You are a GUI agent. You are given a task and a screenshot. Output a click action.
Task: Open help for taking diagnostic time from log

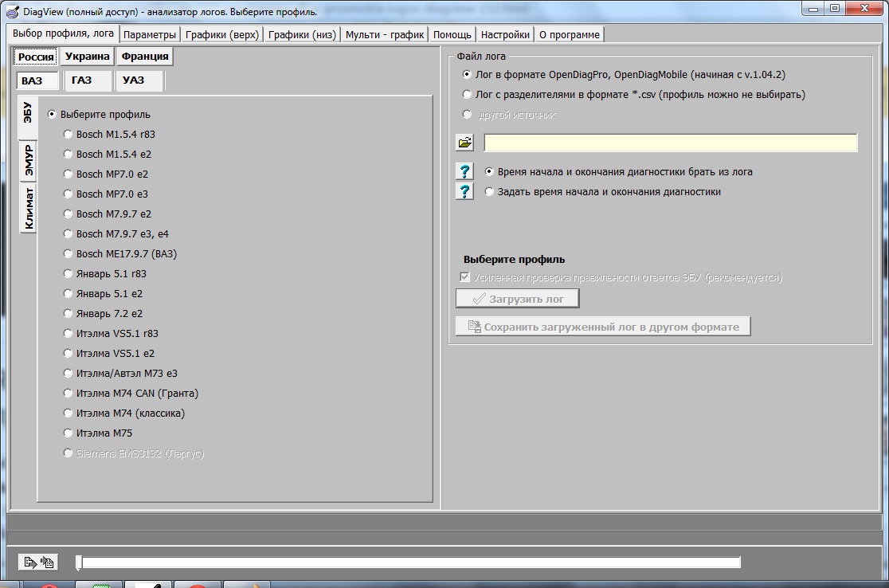(465, 171)
